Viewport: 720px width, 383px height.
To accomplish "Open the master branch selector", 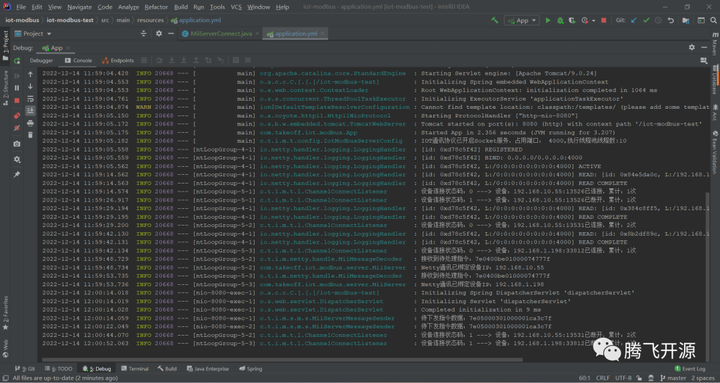I will (x=673, y=378).
